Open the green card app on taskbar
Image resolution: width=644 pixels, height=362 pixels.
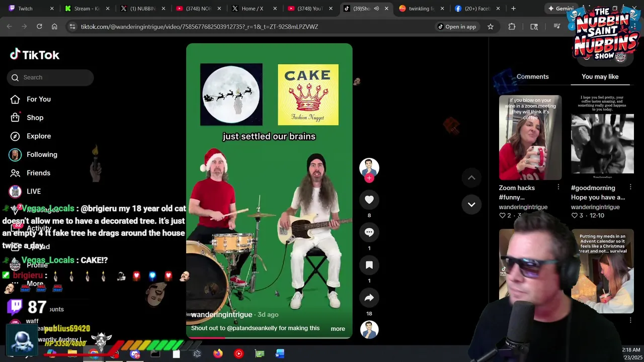(x=259, y=353)
